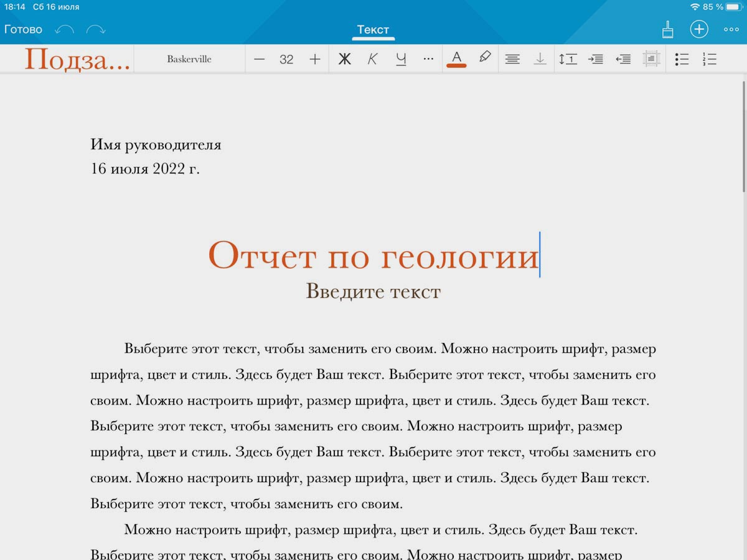This screenshot has height=560, width=747.
Task: Tap the plus insert button
Action: click(x=698, y=29)
